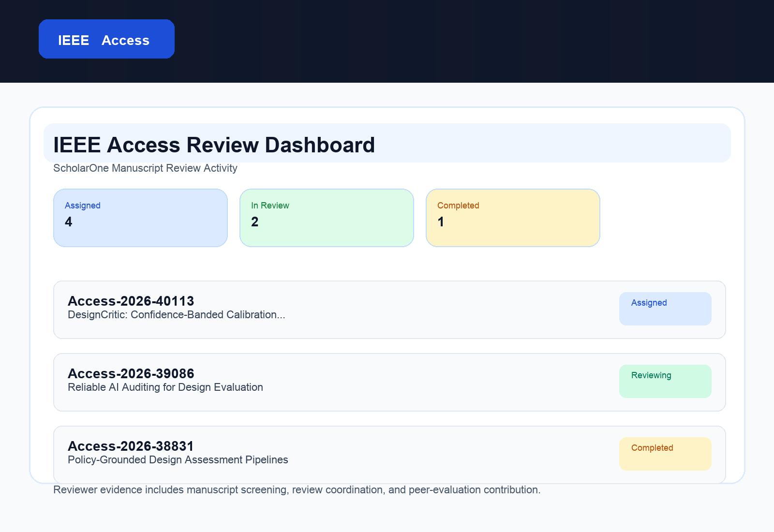
Task: Open manuscript Access-2026-38831
Action: coord(389,455)
